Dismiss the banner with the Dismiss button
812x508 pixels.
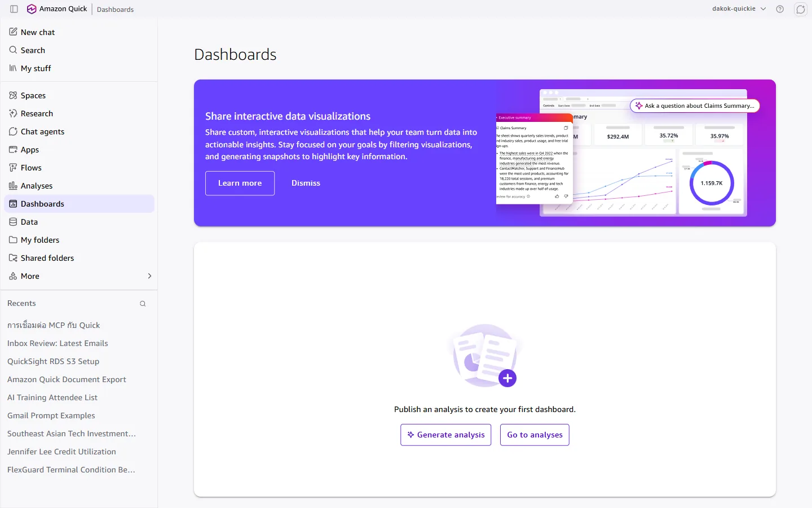click(306, 183)
